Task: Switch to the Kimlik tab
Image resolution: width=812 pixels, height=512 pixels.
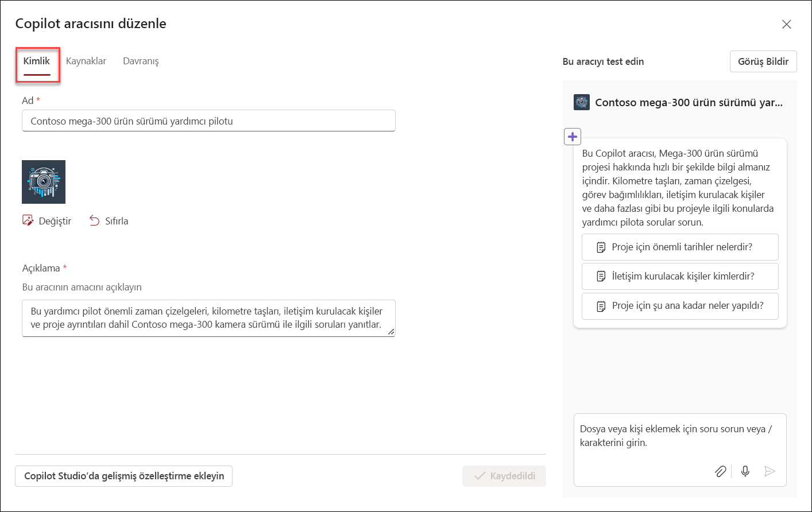Action: pos(37,61)
